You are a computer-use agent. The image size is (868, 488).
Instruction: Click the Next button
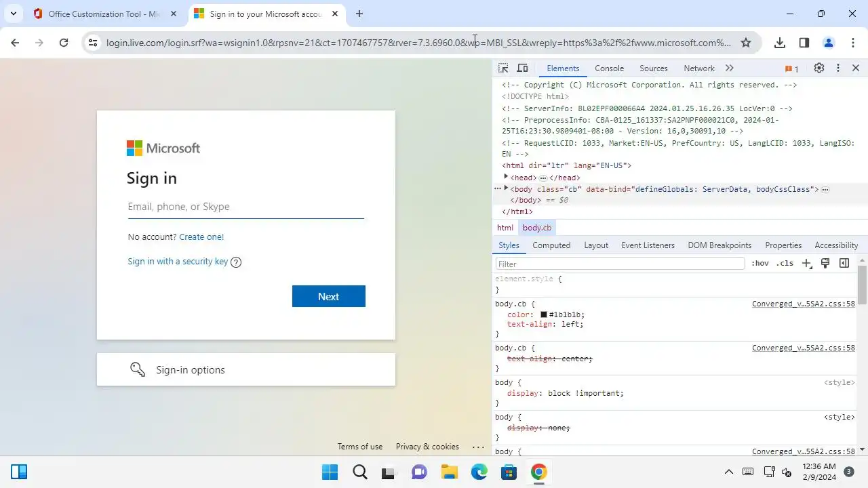tap(329, 296)
